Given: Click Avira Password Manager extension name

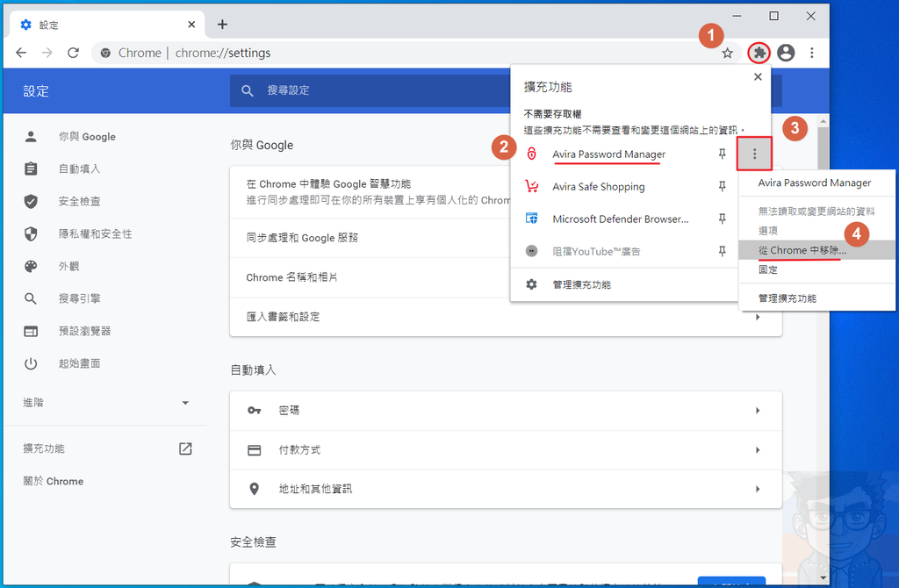Looking at the screenshot, I should tap(609, 154).
